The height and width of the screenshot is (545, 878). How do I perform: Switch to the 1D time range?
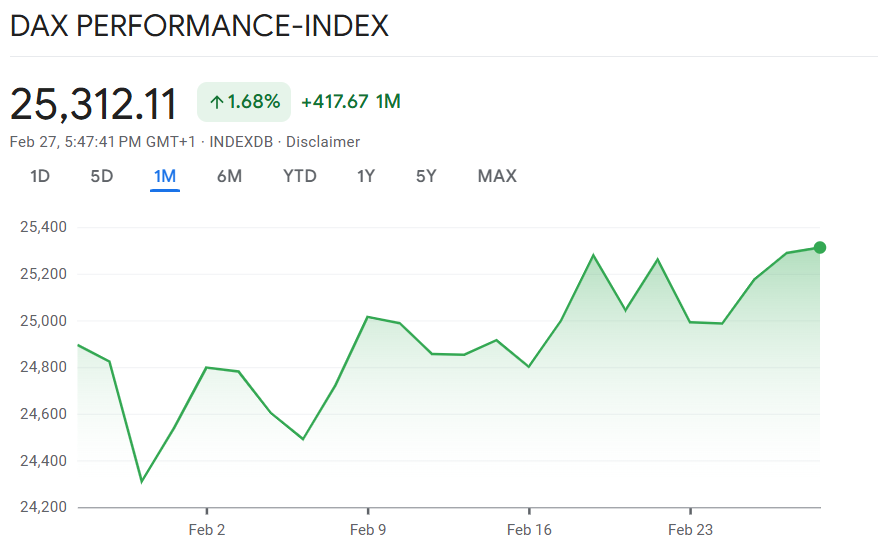click(40, 176)
